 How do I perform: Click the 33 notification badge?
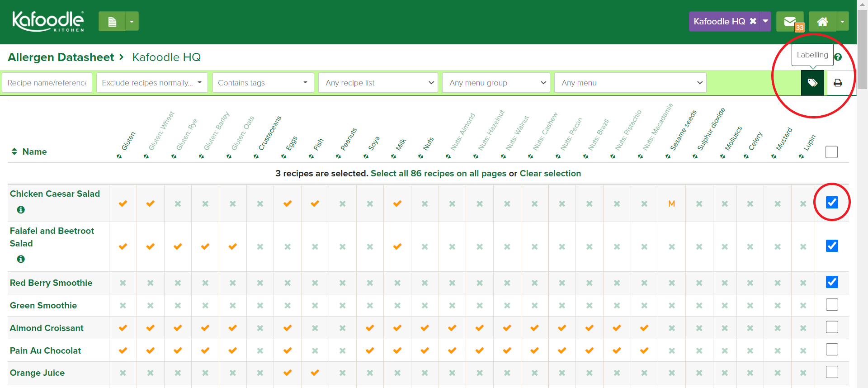(800, 28)
